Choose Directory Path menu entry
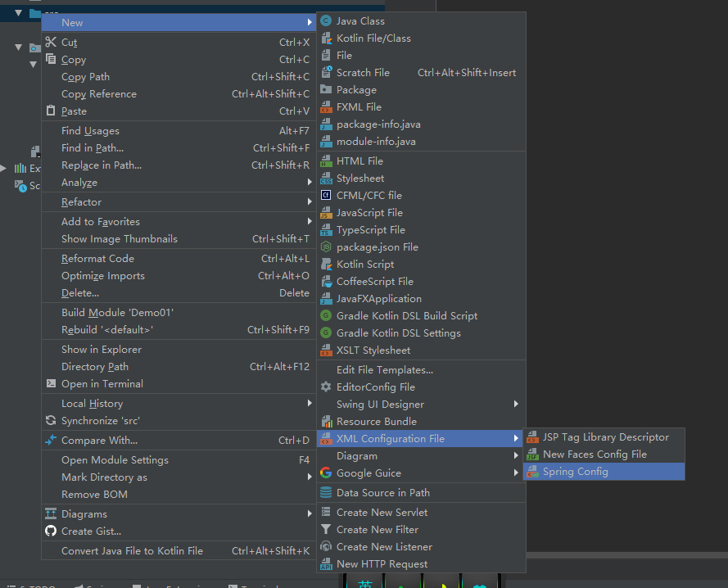728x588 pixels. click(179, 366)
